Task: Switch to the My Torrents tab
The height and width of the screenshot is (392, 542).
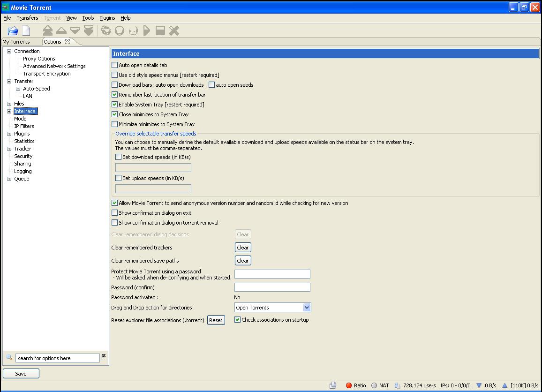Action: (16, 42)
